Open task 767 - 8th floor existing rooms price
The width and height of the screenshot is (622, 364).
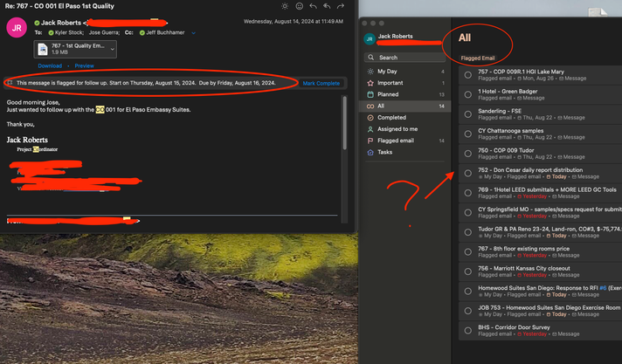point(540,251)
